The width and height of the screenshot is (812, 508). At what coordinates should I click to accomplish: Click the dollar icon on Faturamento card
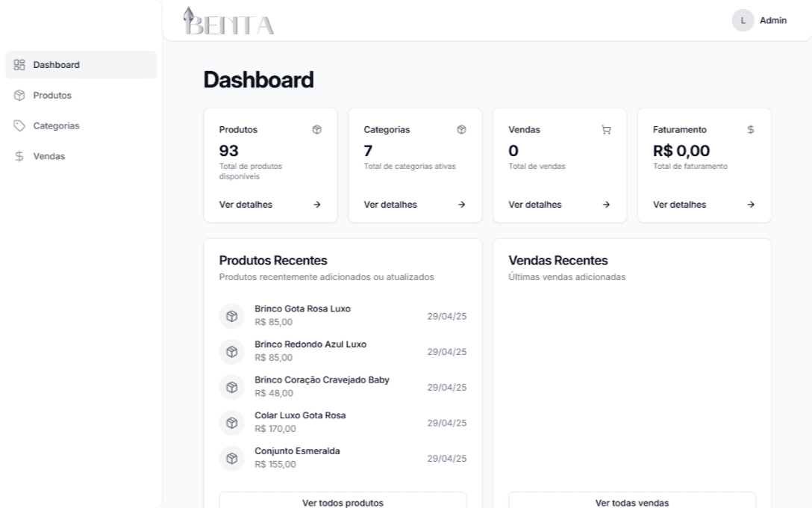point(750,129)
